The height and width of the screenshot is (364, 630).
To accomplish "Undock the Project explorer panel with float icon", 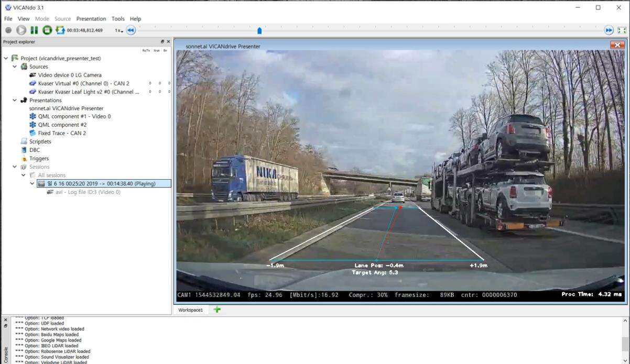I will [x=162, y=42].
